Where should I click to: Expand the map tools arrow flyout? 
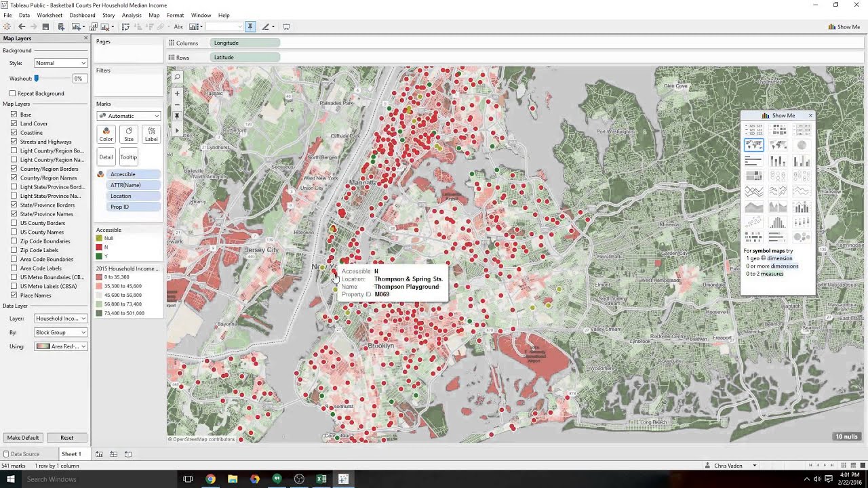click(177, 130)
